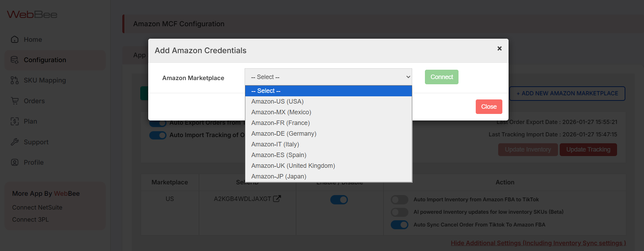The height and width of the screenshot is (251, 644).
Task: Click the Home icon in sidebar
Action: pyautogui.click(x=15, y=39)
